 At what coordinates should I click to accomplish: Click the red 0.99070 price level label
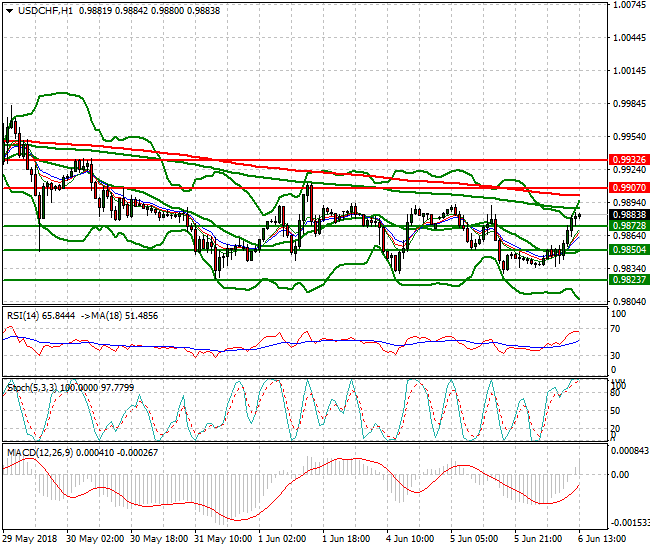(x=629, y=188)
